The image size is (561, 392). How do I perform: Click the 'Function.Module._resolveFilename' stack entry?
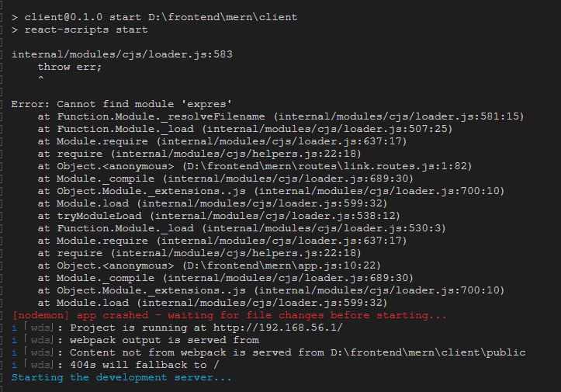pos(161,116)
